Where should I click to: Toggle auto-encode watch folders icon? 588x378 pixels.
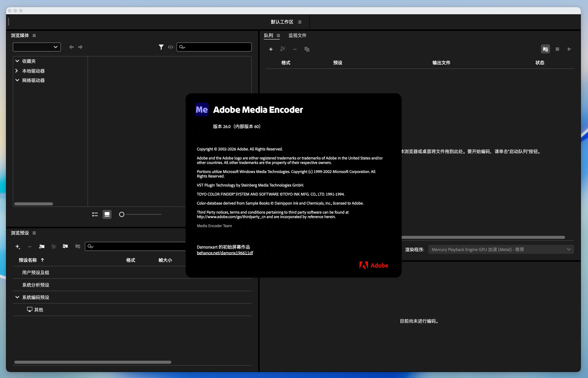pyautogui.click(x=545, y=49)
